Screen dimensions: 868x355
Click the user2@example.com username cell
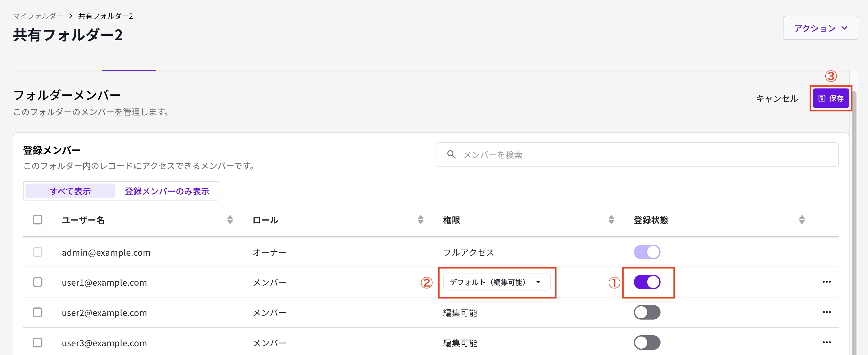point(104,313)
